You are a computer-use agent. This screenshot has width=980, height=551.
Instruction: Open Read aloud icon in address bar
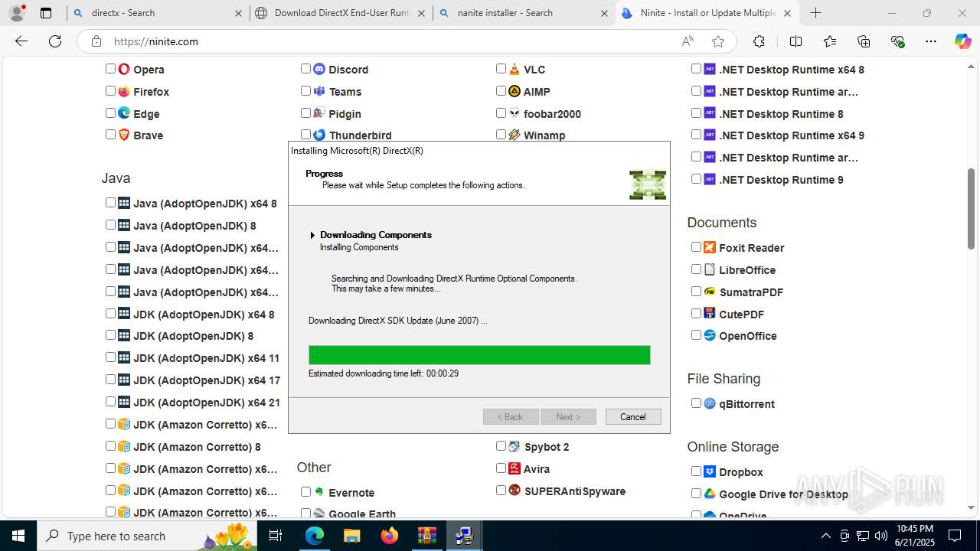[x=688, y=41]
